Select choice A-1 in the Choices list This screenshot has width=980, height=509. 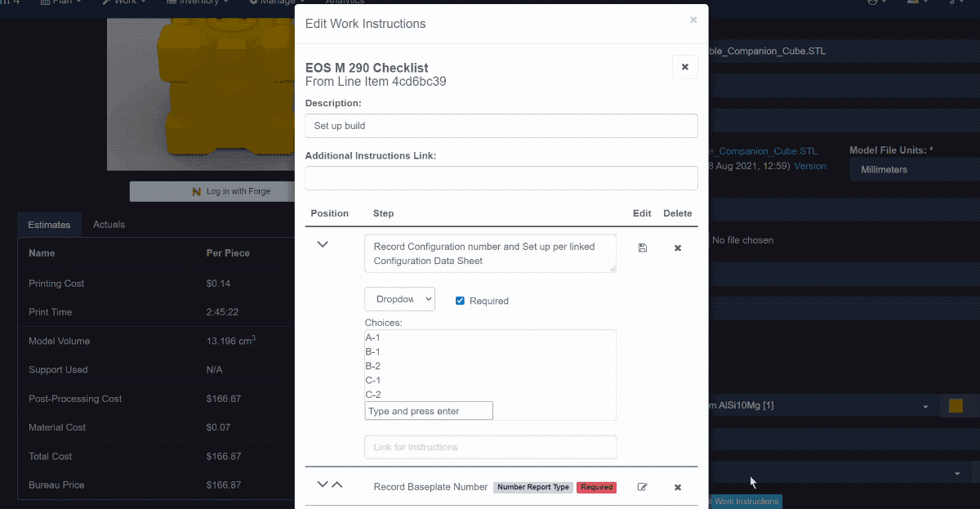coord(372,337)
